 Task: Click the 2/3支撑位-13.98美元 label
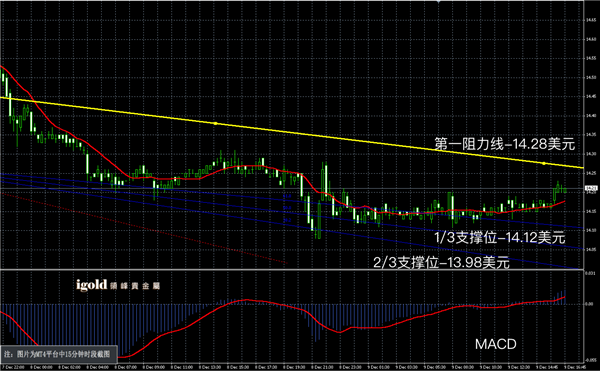[441, 263]
